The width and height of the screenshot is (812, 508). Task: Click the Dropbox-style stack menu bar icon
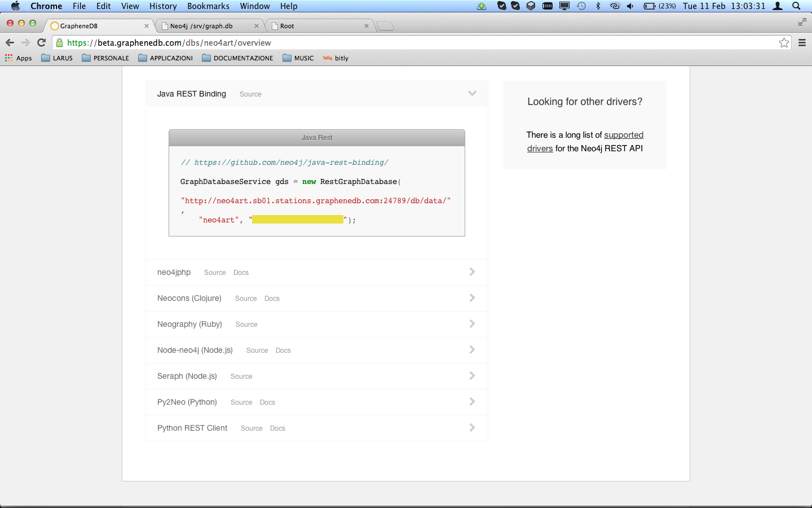[531, 6]
